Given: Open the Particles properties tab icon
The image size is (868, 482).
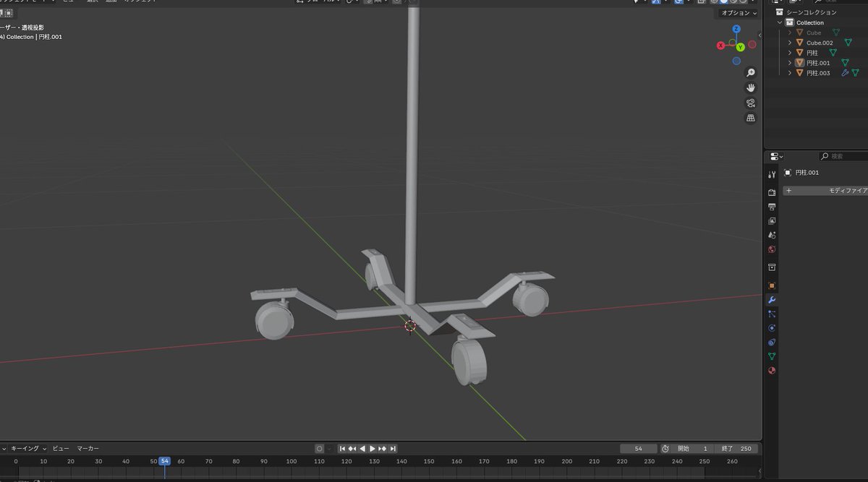Looking at the screenshot, I should click(772, 314).
